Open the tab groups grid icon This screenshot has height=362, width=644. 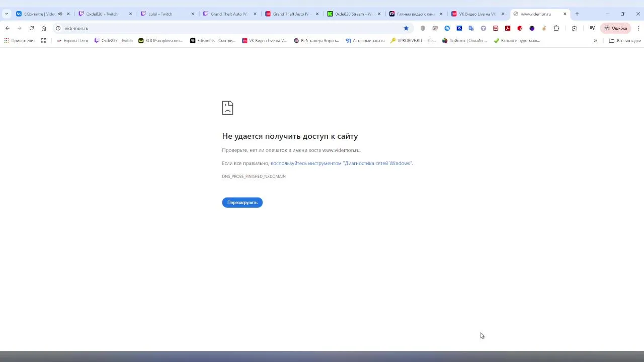(44, 41)
